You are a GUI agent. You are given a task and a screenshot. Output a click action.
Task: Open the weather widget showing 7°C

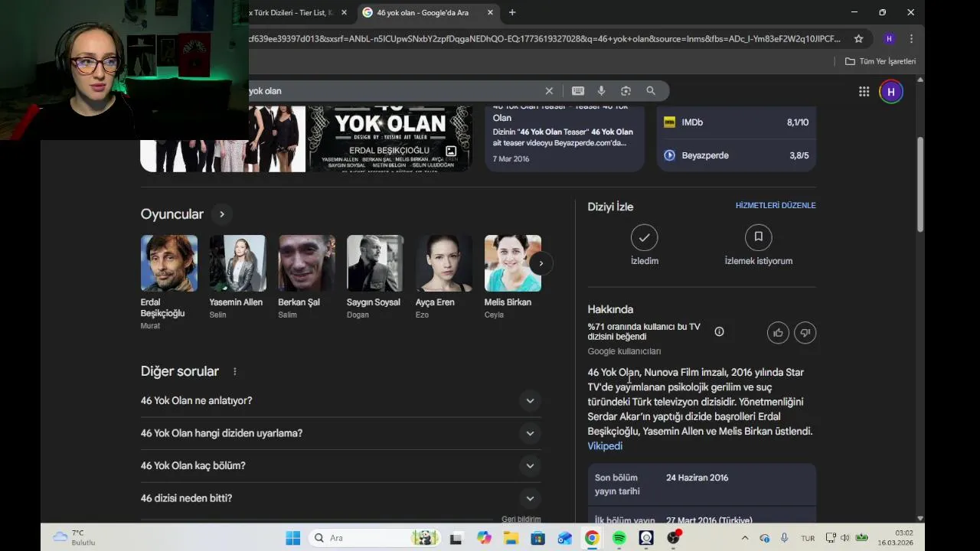tap(74, 538)
